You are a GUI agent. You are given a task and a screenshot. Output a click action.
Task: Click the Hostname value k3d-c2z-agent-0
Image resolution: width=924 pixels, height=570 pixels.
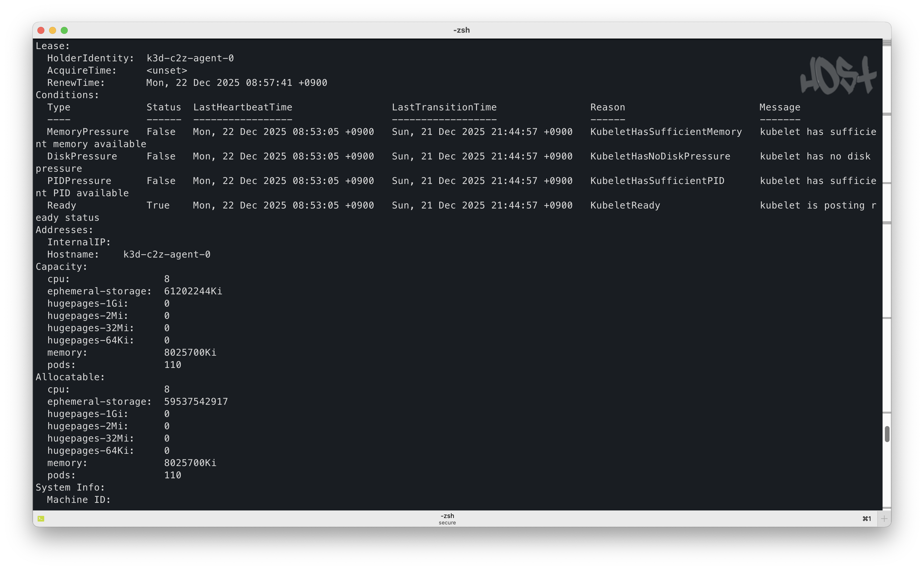tap(167, 254)
